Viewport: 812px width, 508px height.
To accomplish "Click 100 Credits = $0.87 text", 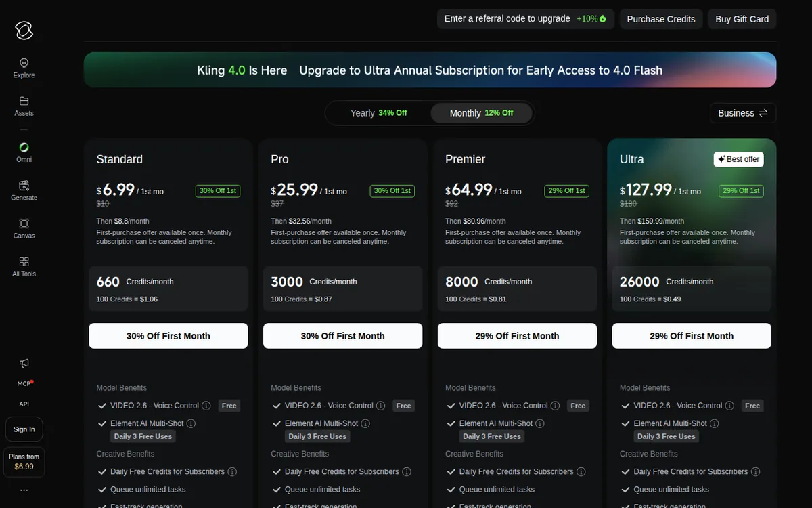I will click(x=301, y=299).
